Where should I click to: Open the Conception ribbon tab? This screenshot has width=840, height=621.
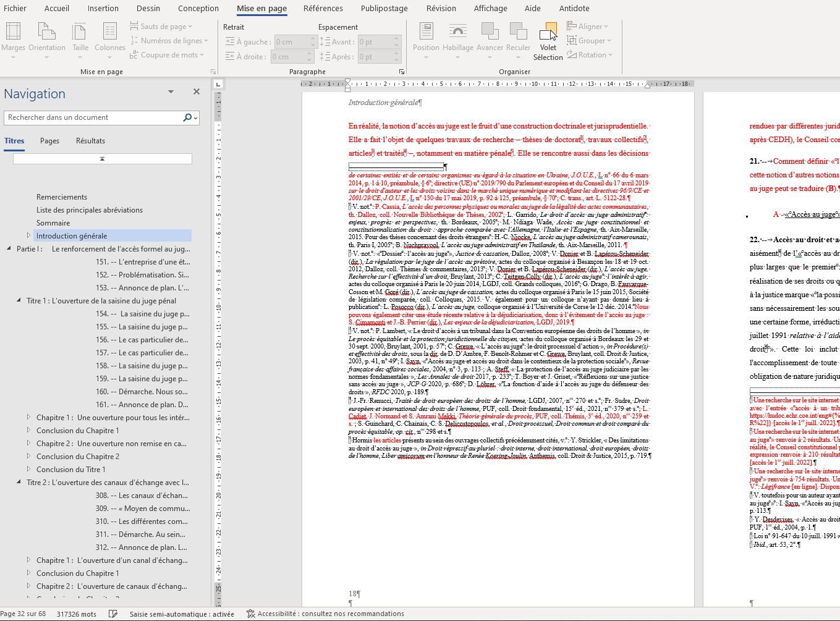coord(198,8)
